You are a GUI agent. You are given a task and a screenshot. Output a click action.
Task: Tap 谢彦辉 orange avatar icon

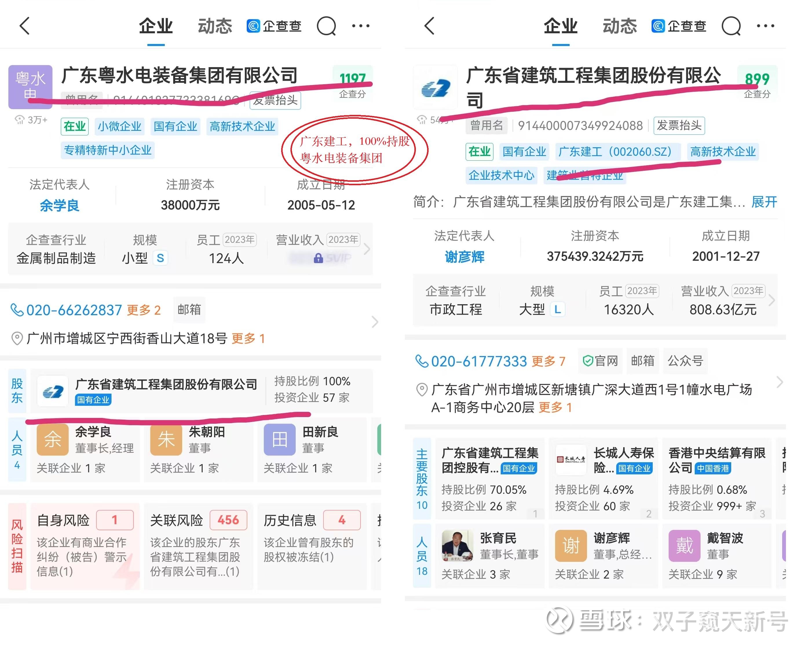pos(571,546)
